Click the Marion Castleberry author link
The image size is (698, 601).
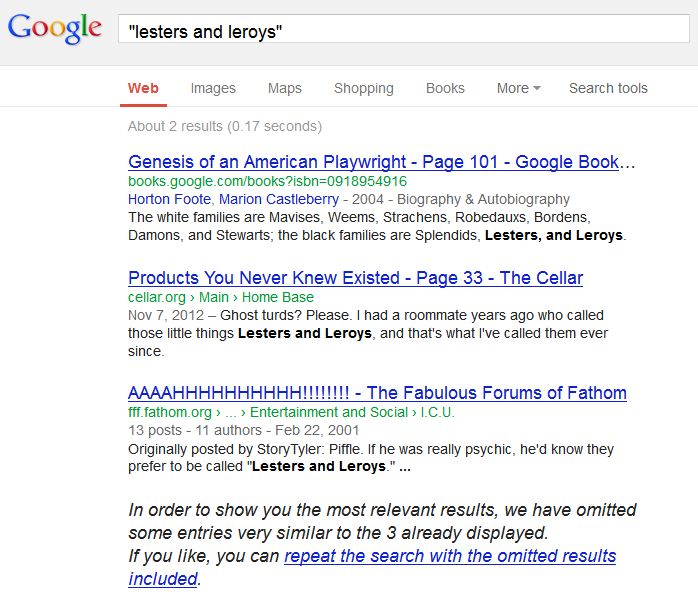tap(279, 199)
